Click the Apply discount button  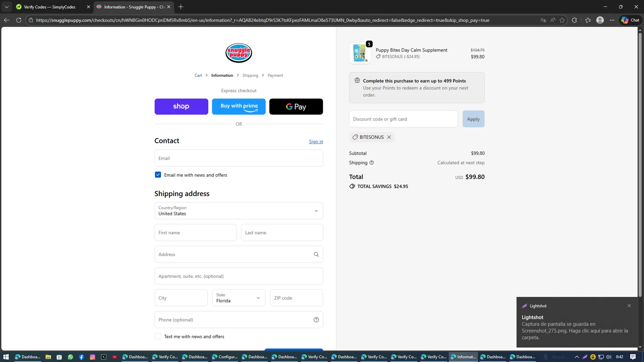[x=473, y=119]
